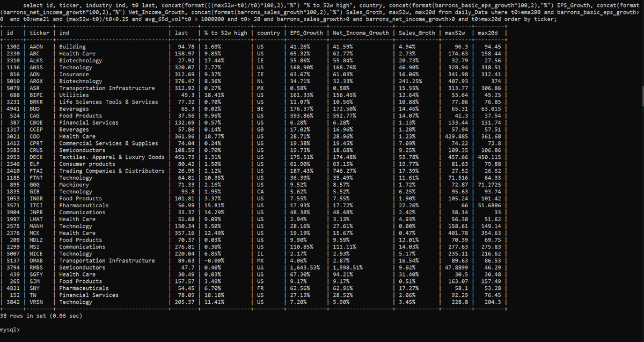Click OMAB '-0.00%' to 52w high value
Image resolution: width=644 pixels, height=342 pixels.
pyautogui.click(x=215, y=260)
